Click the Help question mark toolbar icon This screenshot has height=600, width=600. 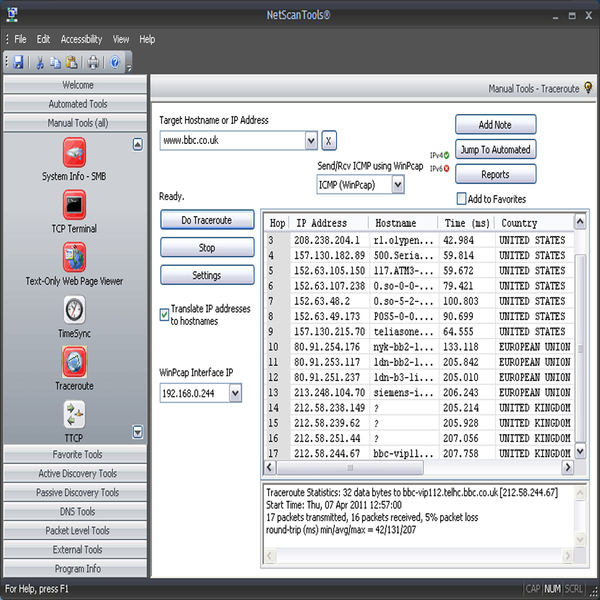click(115, 62)
